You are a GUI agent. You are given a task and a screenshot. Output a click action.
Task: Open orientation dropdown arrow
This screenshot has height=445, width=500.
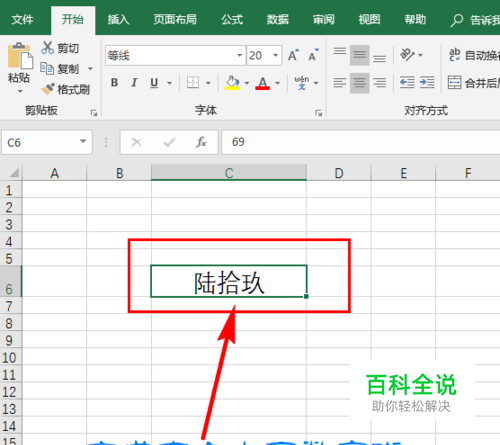click(x=420, y=55)
